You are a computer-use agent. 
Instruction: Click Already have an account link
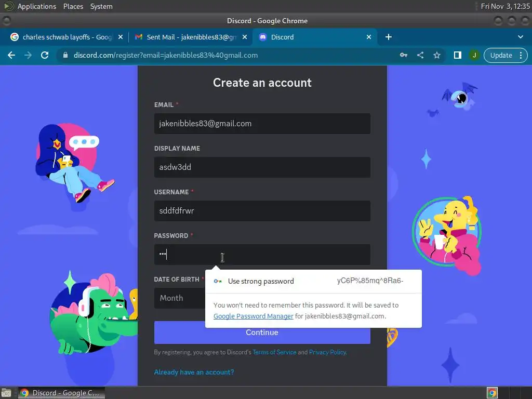(194, 372)
